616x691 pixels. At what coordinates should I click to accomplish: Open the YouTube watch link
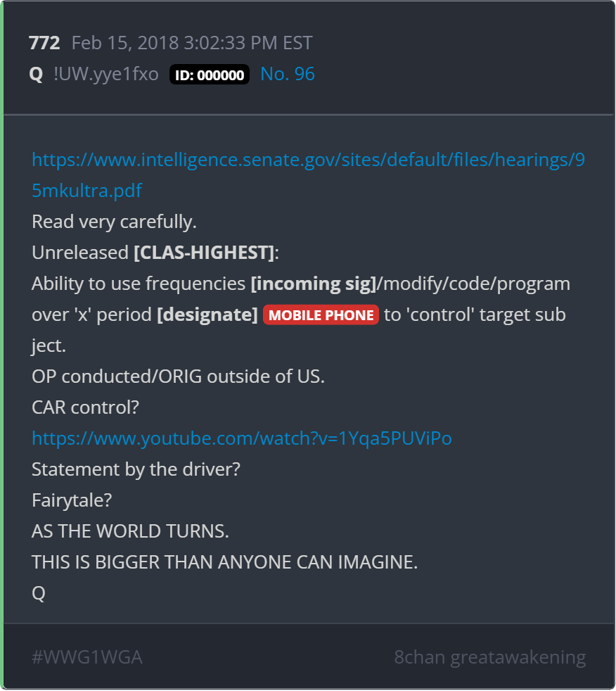pos(242,438)
